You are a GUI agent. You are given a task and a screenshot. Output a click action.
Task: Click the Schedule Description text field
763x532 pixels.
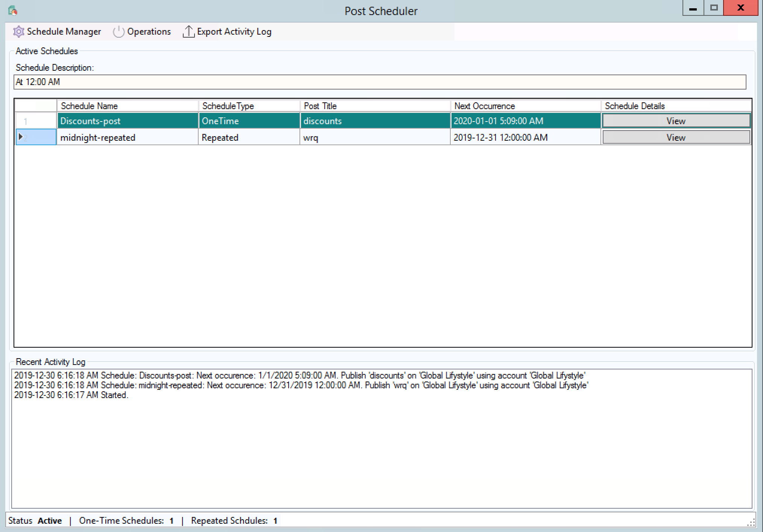click(380, 82)
